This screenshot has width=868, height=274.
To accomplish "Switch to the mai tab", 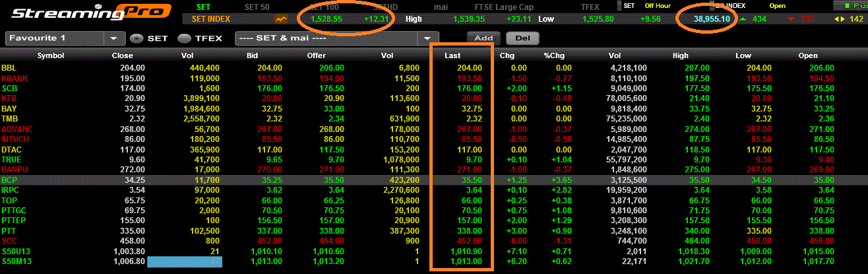I will pyautogui.click(x=441, y=6).
